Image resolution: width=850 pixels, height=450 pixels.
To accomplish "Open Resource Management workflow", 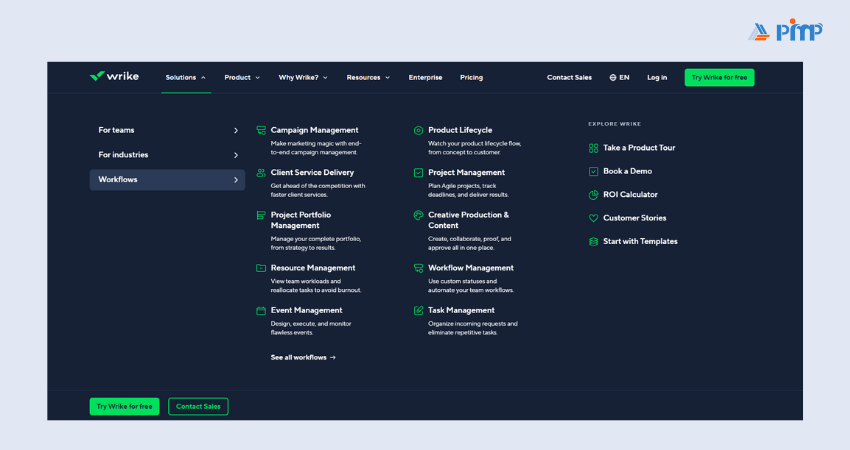I will click(313, 268).
